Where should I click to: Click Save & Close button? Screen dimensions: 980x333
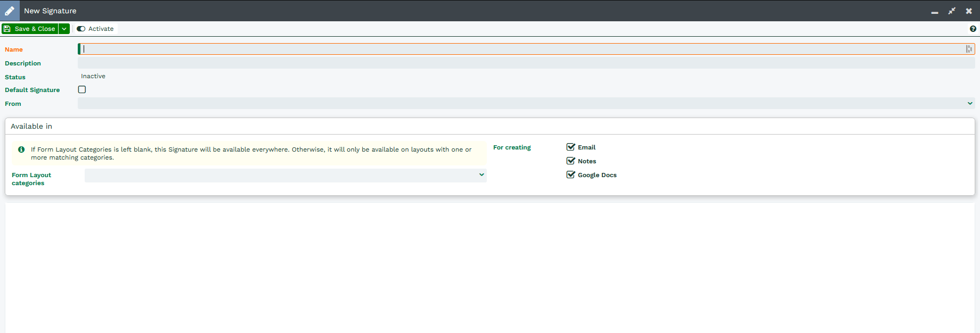30,29
